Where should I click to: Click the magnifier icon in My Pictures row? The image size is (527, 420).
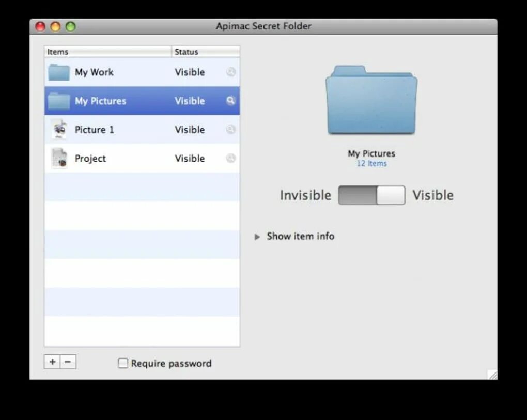(230, 101)
